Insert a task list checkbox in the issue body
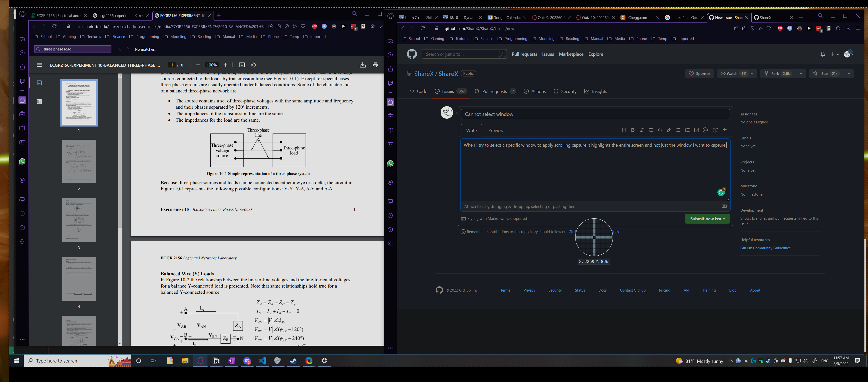This screenshot has height=382, width=868. coord(696,130)
